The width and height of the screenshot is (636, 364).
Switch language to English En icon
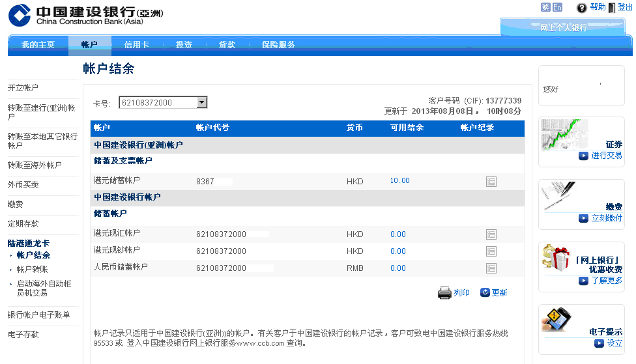557,7
